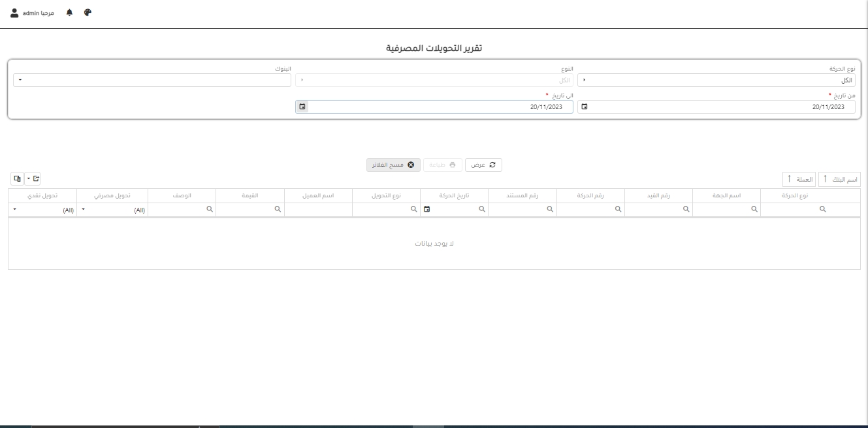The width and height of the screenshot is (868, 428).
Task: Sort by القيمة column header
Action: [249, 195]
